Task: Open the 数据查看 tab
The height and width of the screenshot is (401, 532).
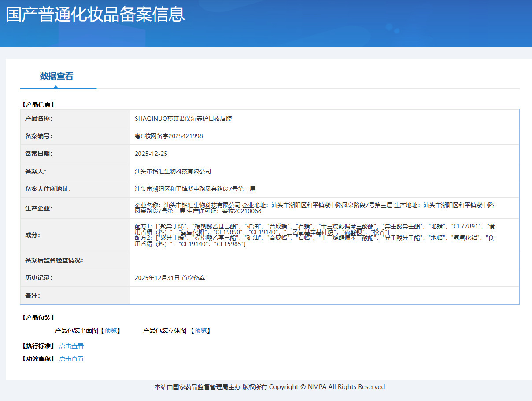Action: click(x=56, y=76)
